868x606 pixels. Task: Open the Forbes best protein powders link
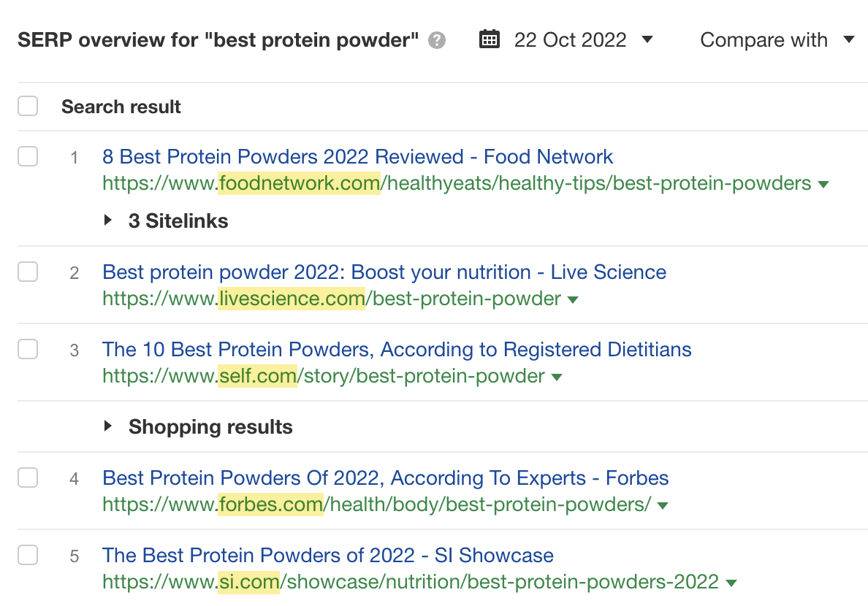[384, 477]
